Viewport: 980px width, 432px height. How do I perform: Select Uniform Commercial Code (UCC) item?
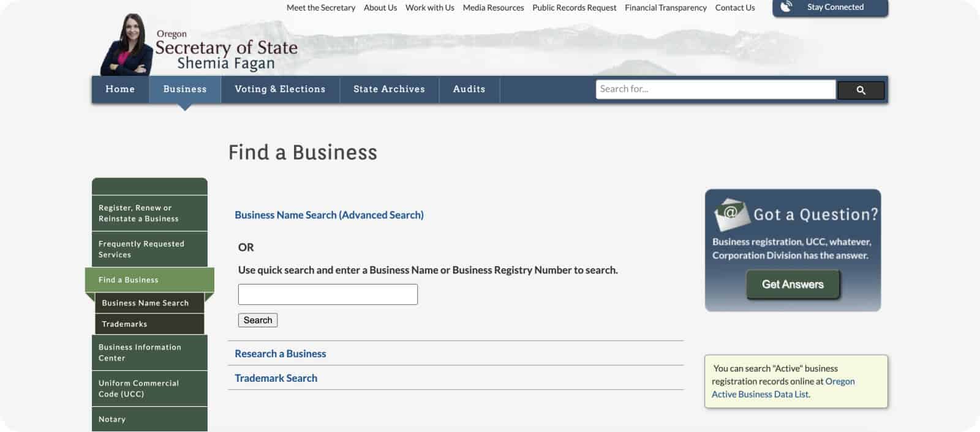point(149,389)
